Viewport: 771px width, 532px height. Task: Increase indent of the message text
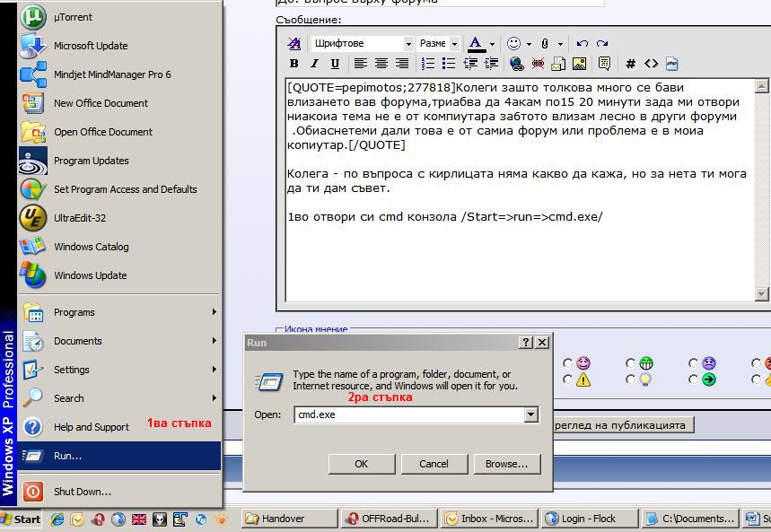click(491, 64)
